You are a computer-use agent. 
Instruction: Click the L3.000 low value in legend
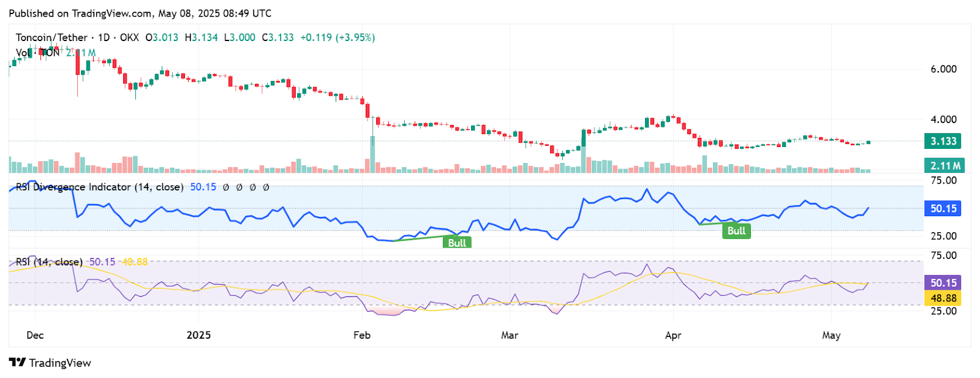(x=239, y=37)
